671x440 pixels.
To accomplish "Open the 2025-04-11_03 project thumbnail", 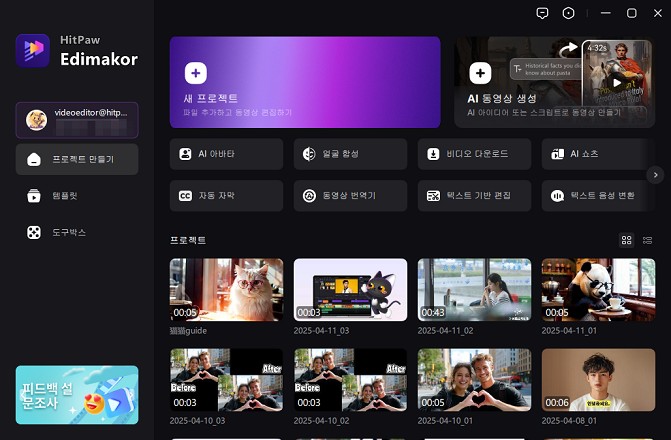I will coord(350,290).
